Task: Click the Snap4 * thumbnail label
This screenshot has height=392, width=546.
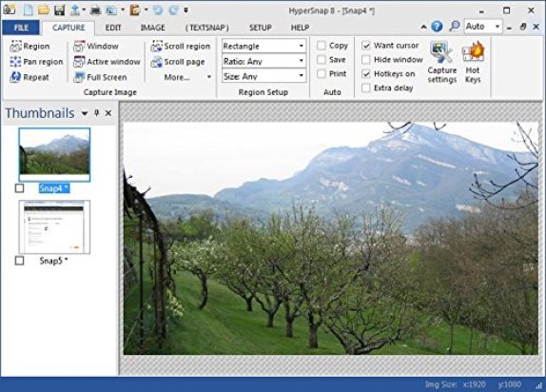Action: (x=54, y=188)
